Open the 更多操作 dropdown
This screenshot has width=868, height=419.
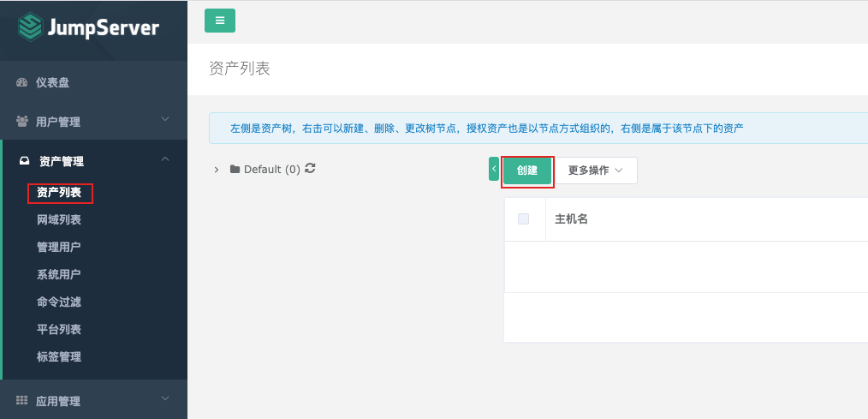596,171
